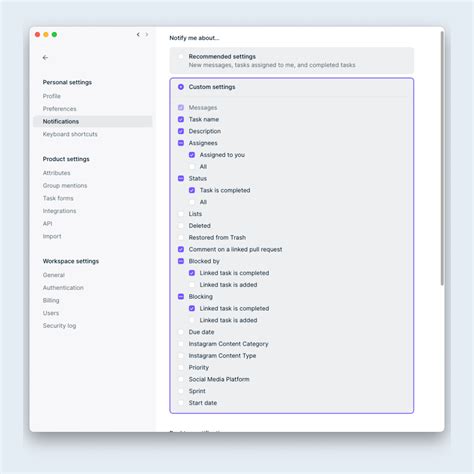Select the Custom settings radio button
Viewport: 474px width, 474px height.
[x=181, y=87]
